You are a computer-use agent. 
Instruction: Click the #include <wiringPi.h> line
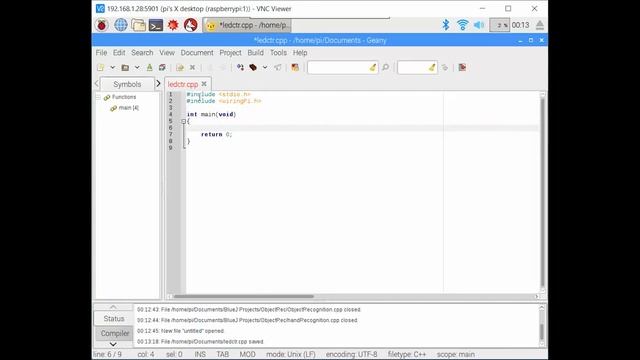224,101
